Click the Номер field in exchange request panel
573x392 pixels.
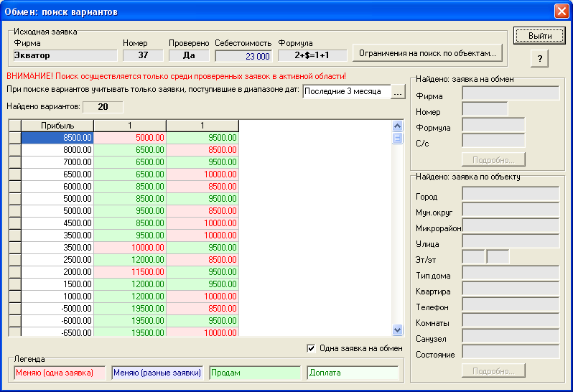click(x=485, y=108)
